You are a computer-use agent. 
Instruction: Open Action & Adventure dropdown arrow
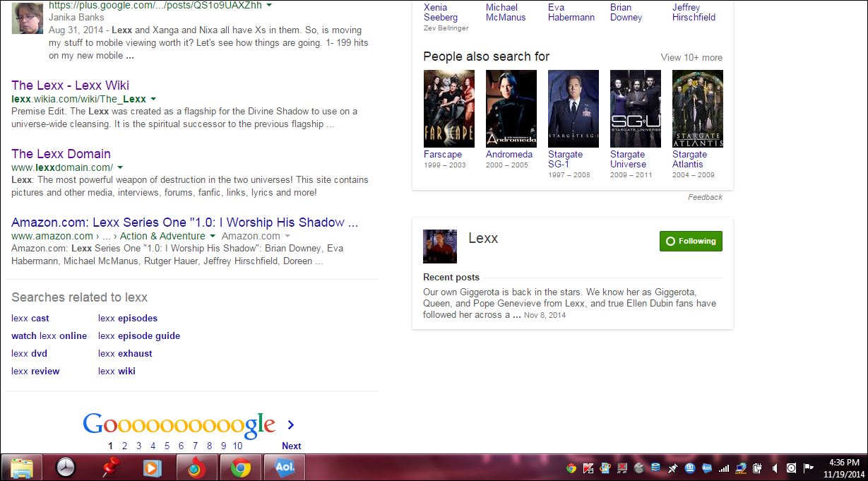point(213,236)
